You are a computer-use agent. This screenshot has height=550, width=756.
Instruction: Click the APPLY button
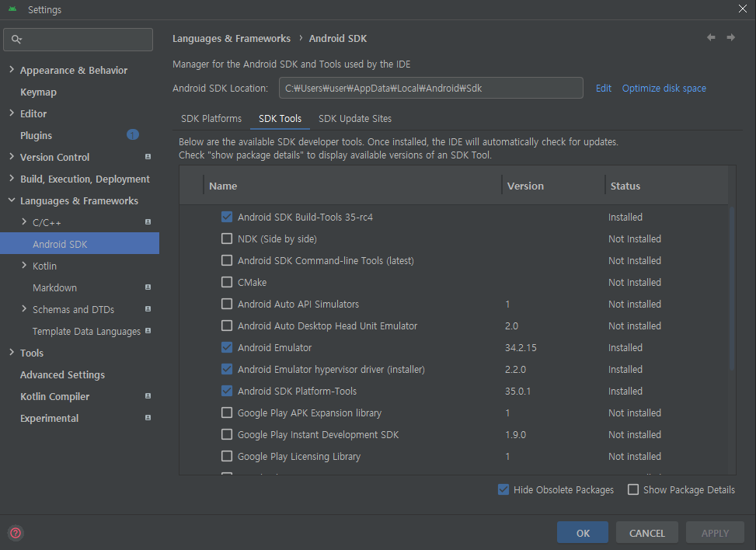point(715,533)
